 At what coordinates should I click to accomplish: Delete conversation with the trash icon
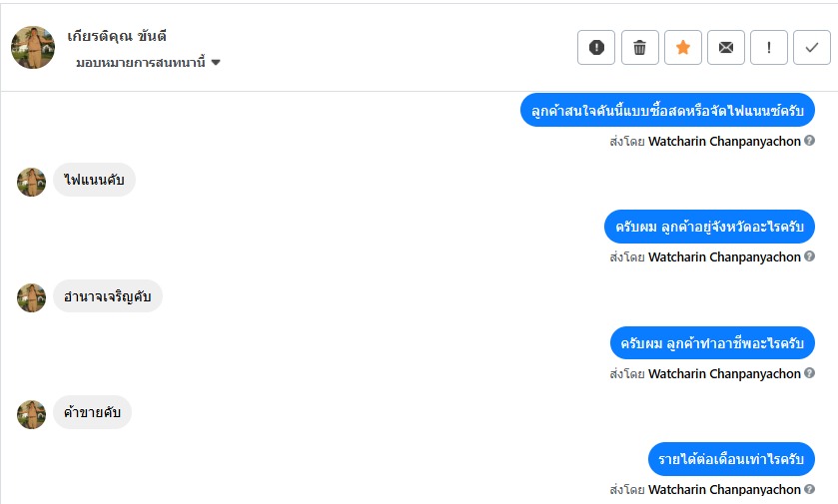pyautogui.click(x=640, y=47)
